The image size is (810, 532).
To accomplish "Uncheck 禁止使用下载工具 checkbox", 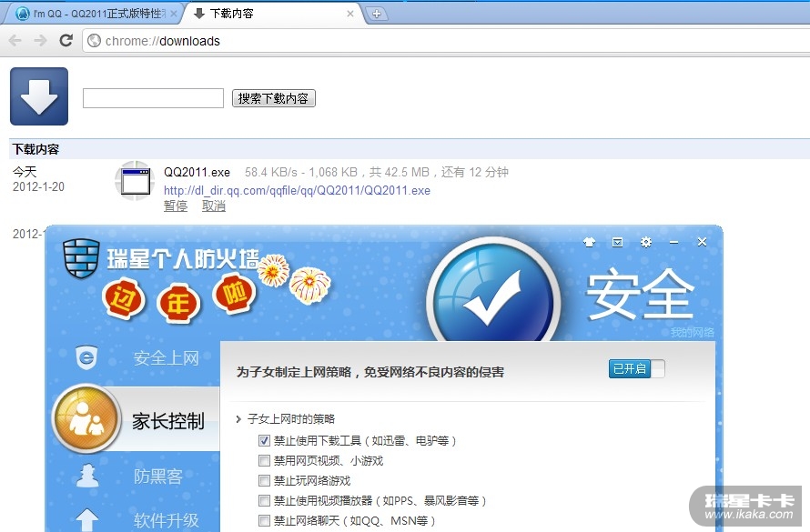I will pyautogui.click(x=264, y=441).
